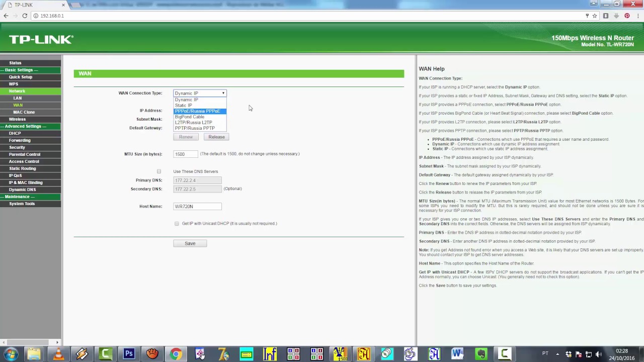
Task: Open the 'Inf' yellow taskbar app
Action: [270, 354]
